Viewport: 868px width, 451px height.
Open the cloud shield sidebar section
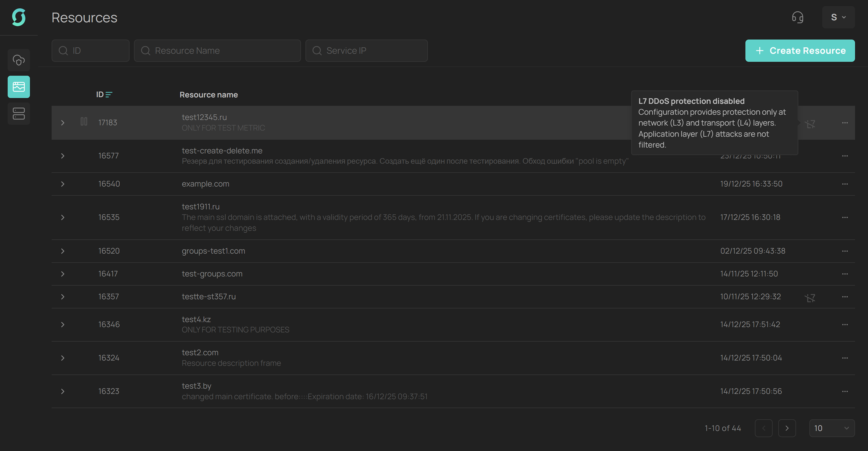(x=19, y=60)
